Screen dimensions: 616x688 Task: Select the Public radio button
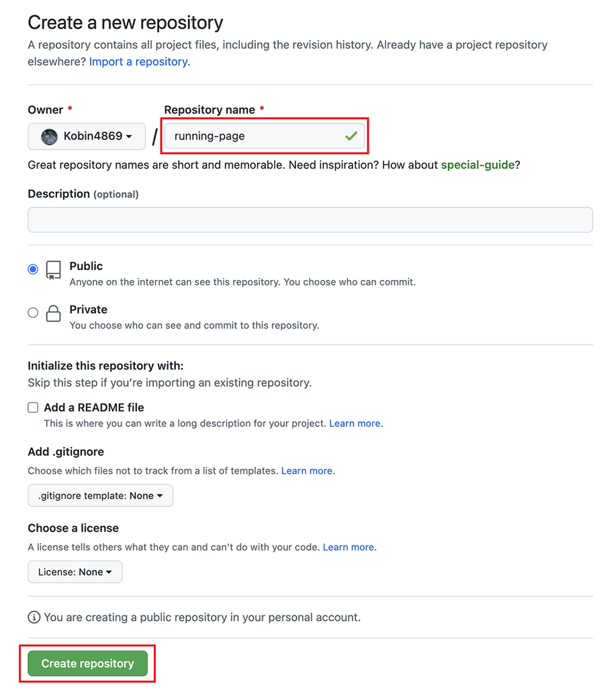tap(32, 269)
